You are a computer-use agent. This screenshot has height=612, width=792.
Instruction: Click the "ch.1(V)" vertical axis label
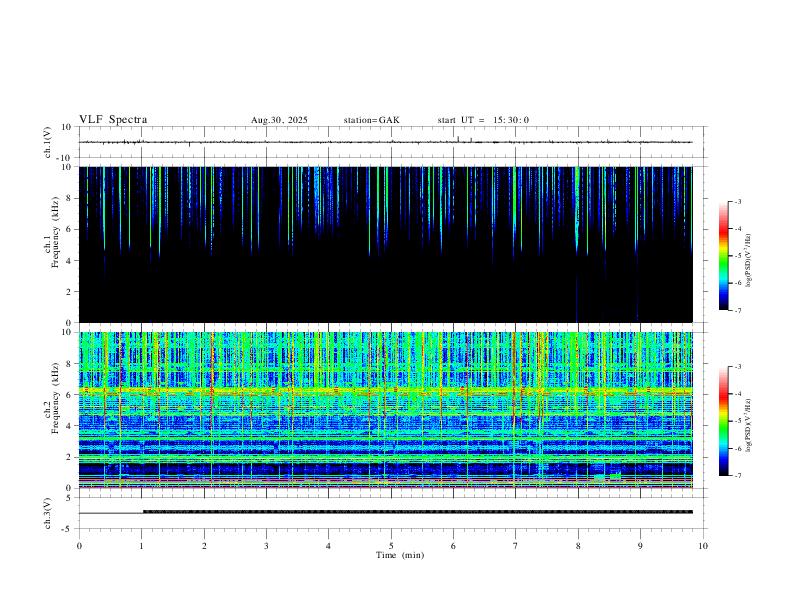(48, 142)
